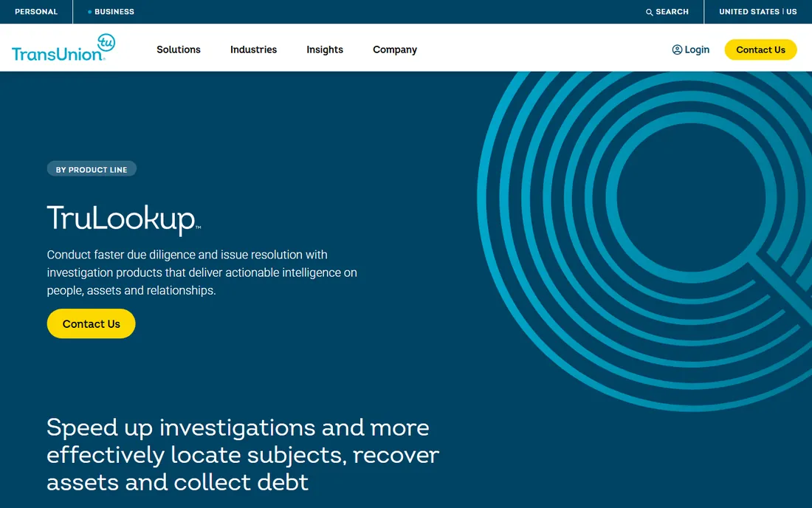Open the Insights menu
This screenshot has height=508, width=812.
(325, 49)
